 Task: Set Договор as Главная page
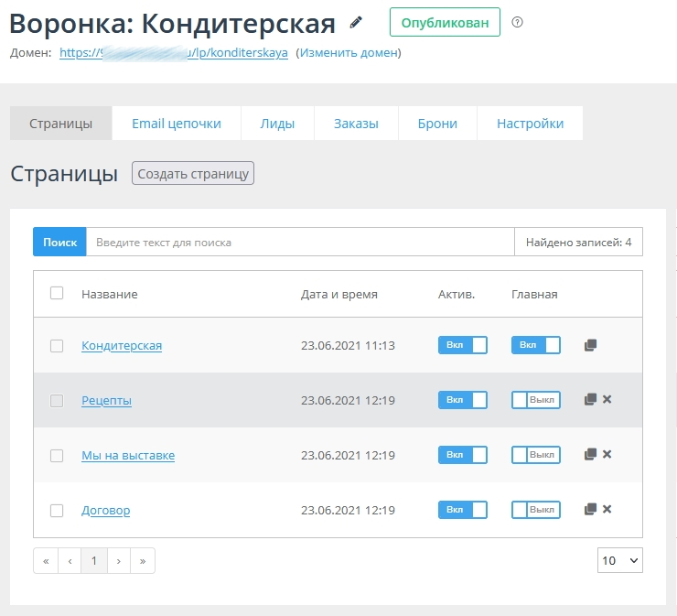[535, 510]
